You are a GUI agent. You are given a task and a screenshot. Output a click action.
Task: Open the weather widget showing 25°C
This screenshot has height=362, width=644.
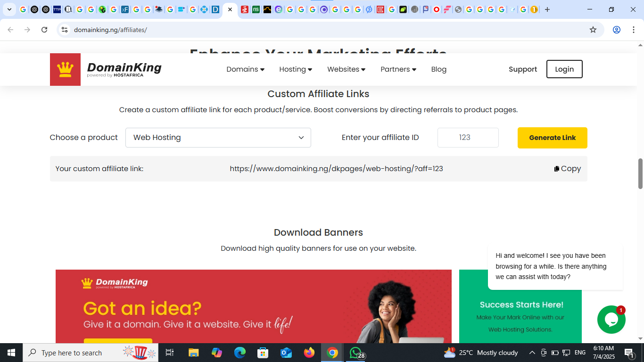click(481, 353)
